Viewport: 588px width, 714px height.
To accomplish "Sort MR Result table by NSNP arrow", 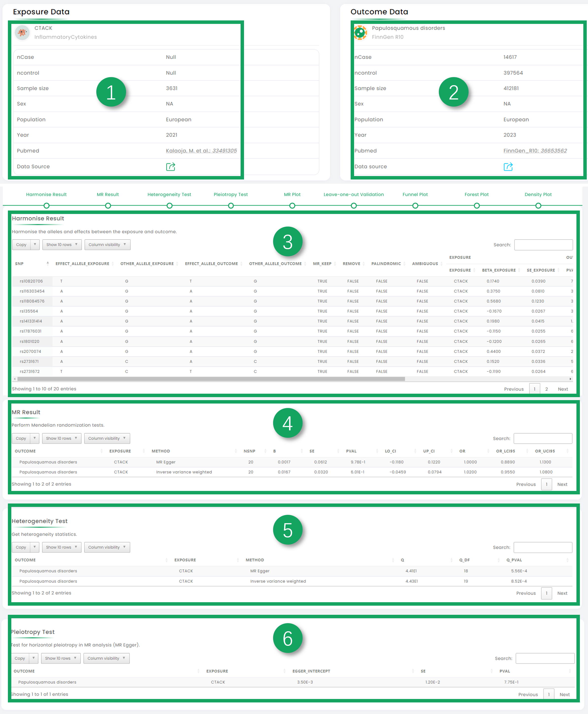I will (265, 451).
